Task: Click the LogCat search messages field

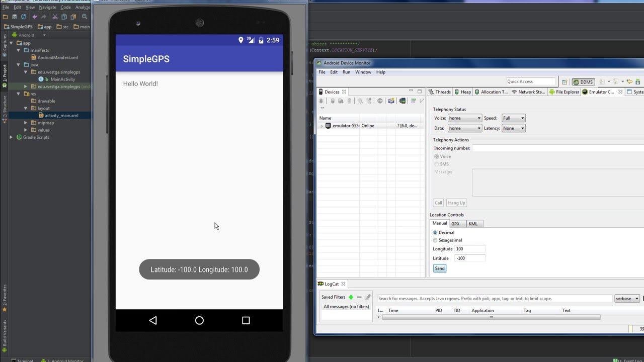Action: point(495,299)
